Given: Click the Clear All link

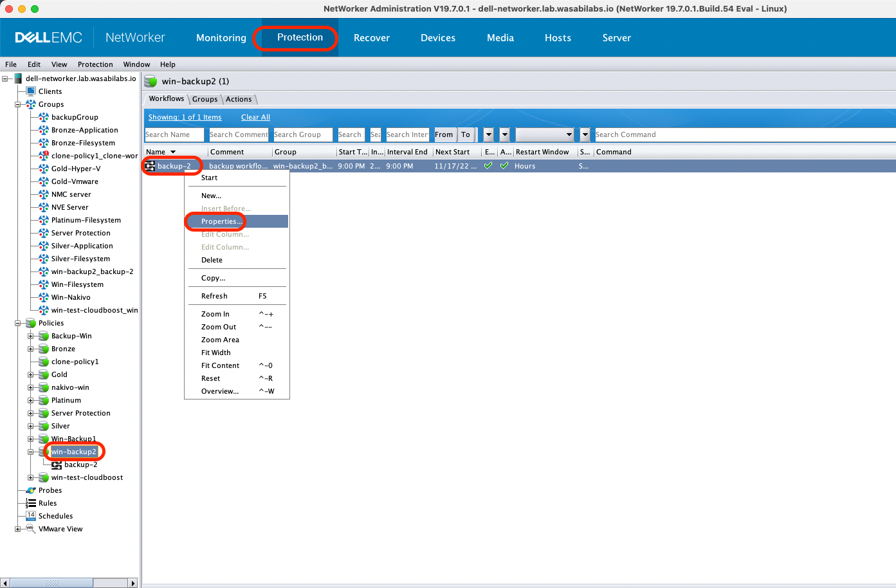Looking at the screenshot, I should click(x=255, y=117).
